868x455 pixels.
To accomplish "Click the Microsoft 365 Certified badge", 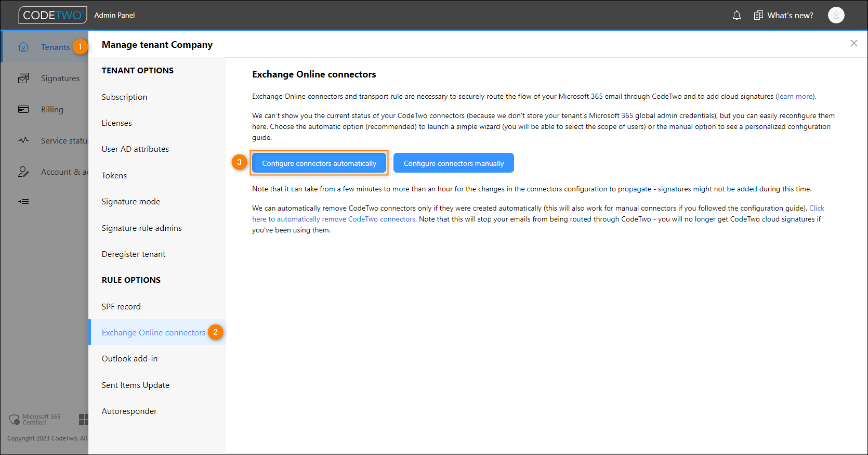I will 35,419.
